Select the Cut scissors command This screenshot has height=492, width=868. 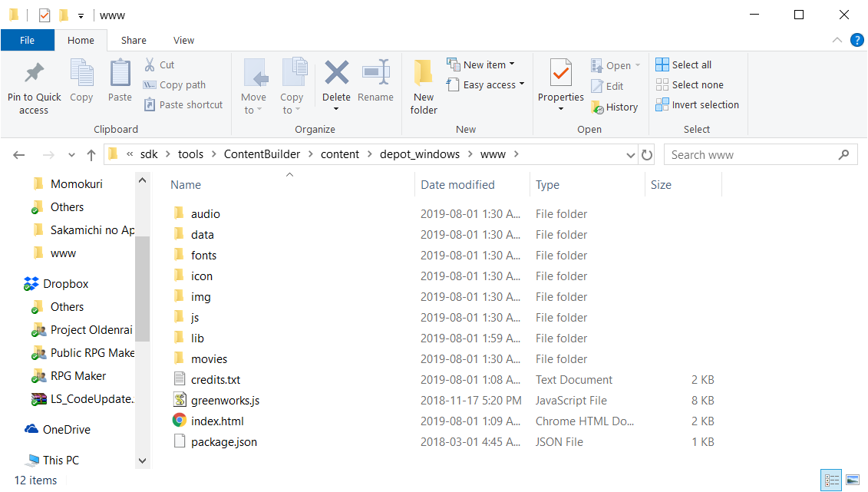tap(160, 64)
